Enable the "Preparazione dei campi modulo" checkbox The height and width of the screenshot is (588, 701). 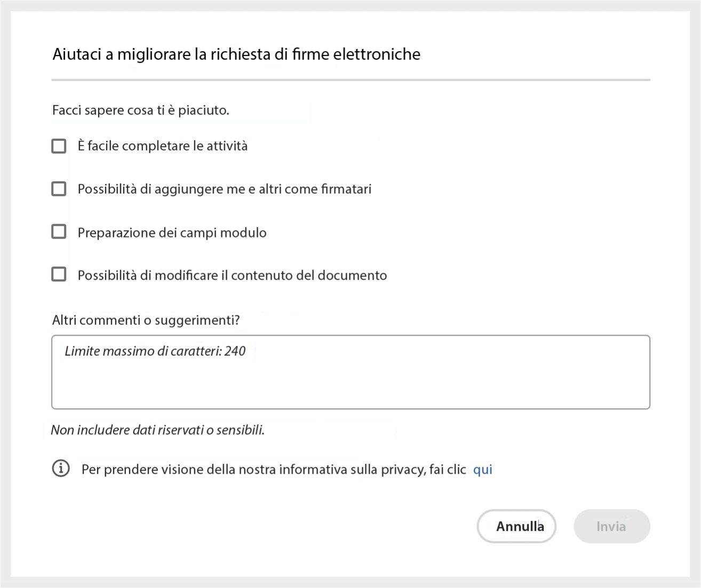tap(58, 231)
